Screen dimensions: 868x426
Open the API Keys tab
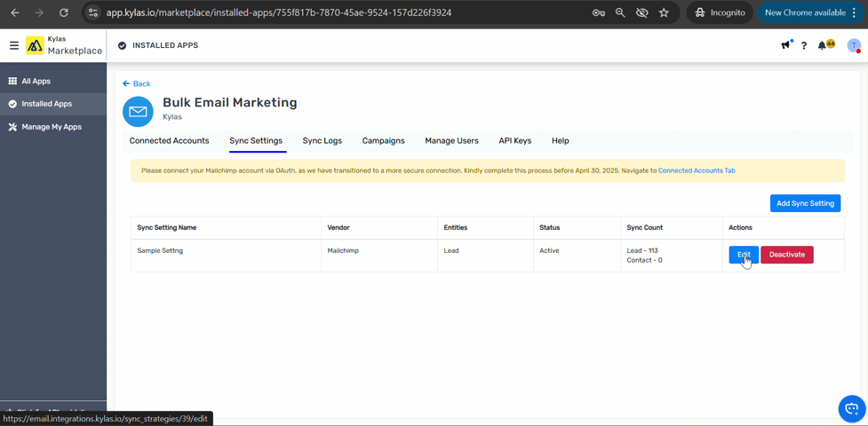(x=514, y=140)
